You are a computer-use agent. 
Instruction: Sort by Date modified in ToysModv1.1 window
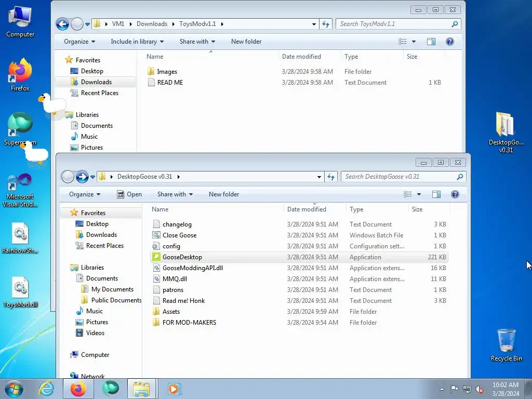(301, 57)
